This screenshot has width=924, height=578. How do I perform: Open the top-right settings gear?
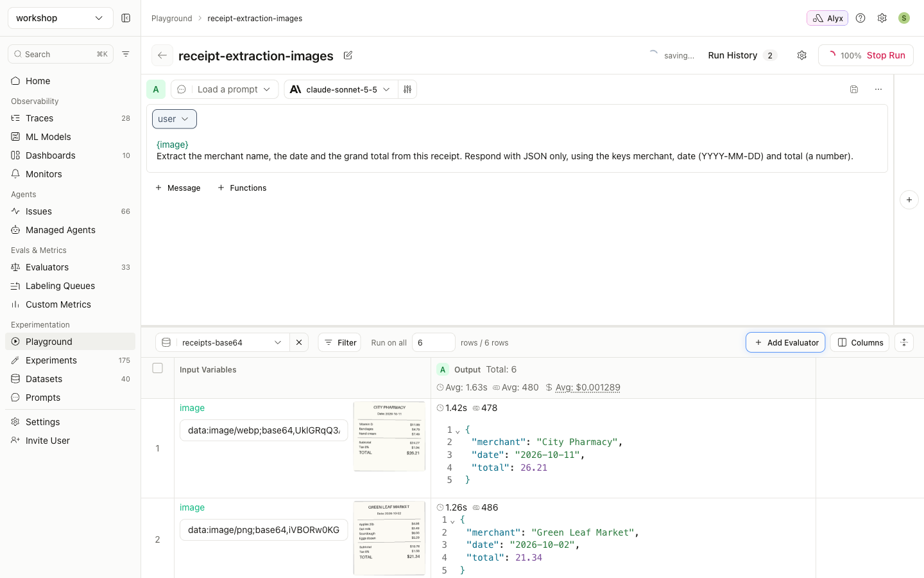(882, 18)
